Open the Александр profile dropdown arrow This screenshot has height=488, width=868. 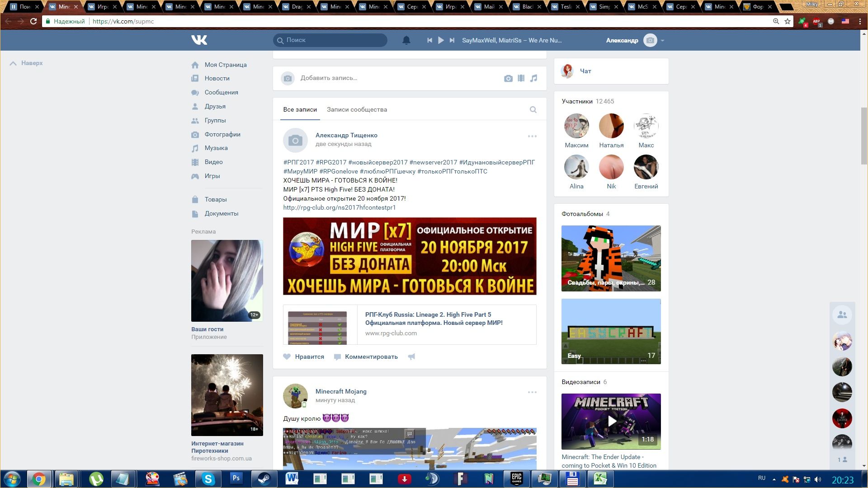click(662, 41)
